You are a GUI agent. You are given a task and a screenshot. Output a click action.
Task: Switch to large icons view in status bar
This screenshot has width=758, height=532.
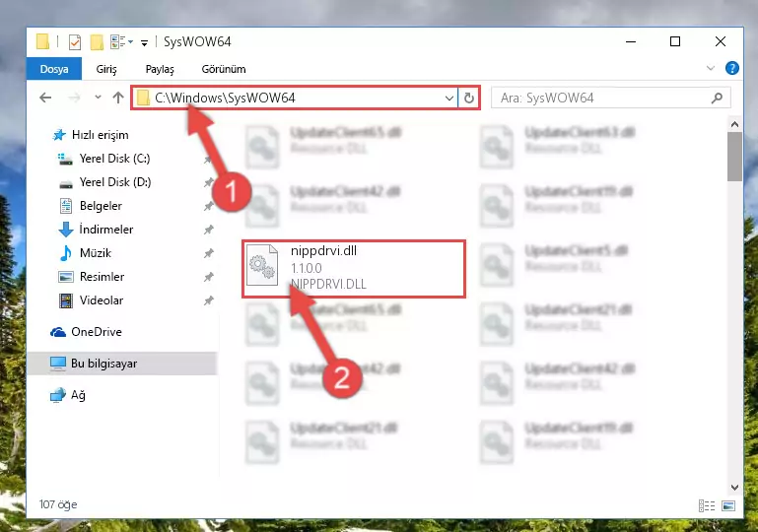[728, 506]
